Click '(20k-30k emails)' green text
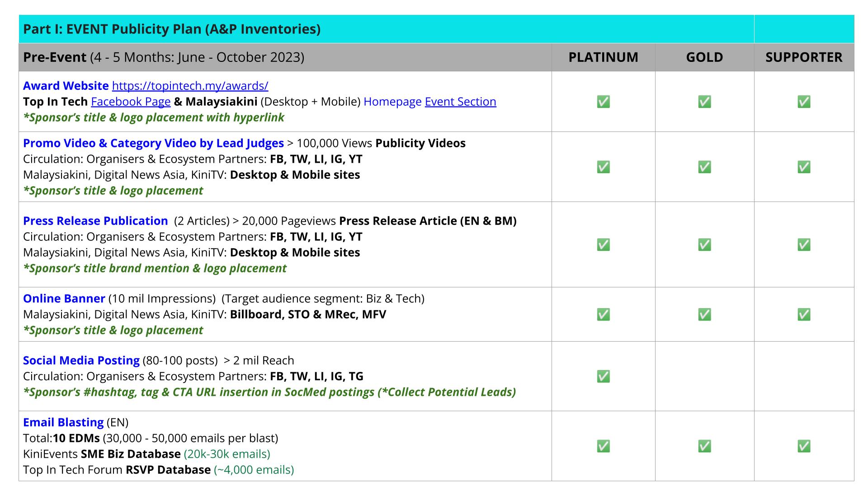 227,454
